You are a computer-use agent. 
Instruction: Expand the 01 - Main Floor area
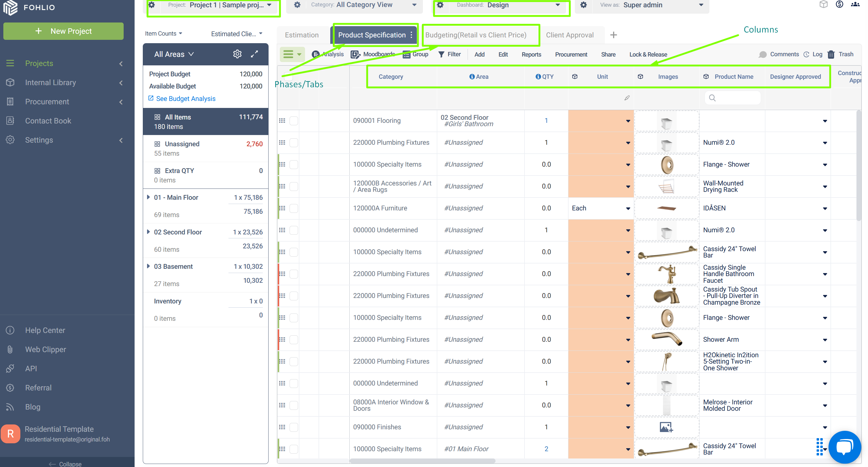(x=149, y=197)
